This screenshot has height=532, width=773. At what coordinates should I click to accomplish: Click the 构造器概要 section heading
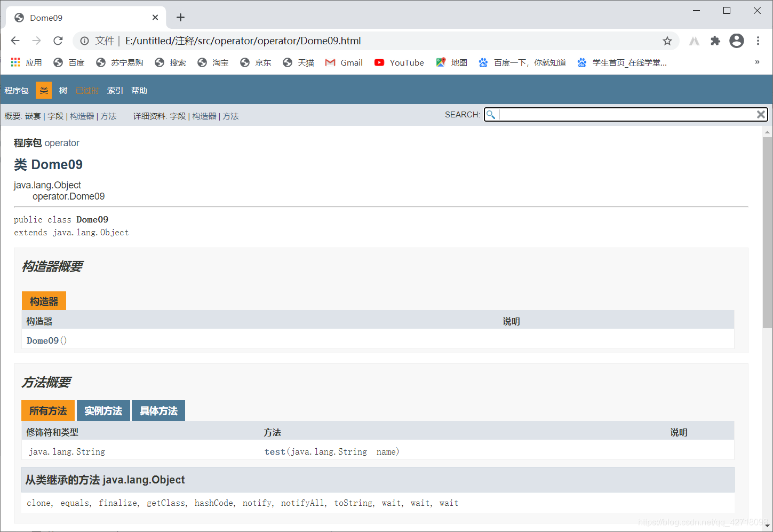52,266
